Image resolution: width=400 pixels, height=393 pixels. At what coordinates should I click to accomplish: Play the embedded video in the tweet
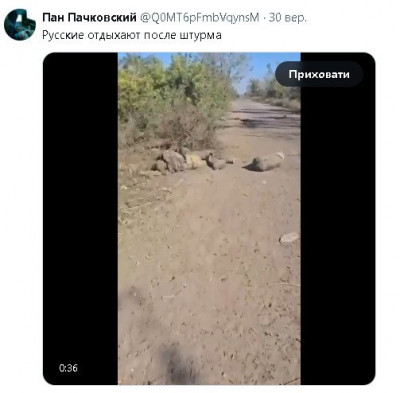[209, 218]
